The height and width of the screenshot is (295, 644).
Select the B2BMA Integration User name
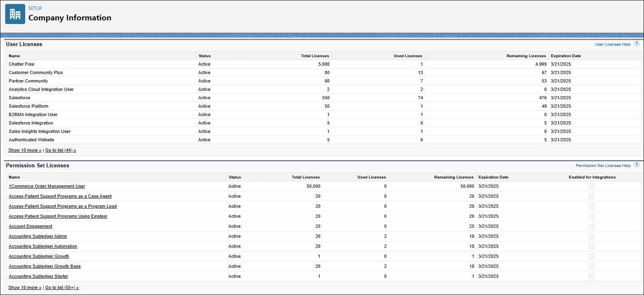33,114
